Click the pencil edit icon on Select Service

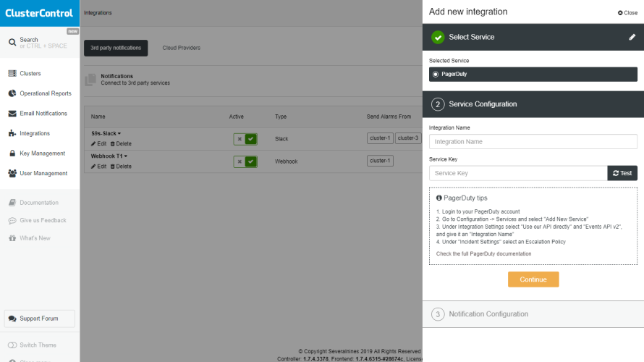point(632,37)
